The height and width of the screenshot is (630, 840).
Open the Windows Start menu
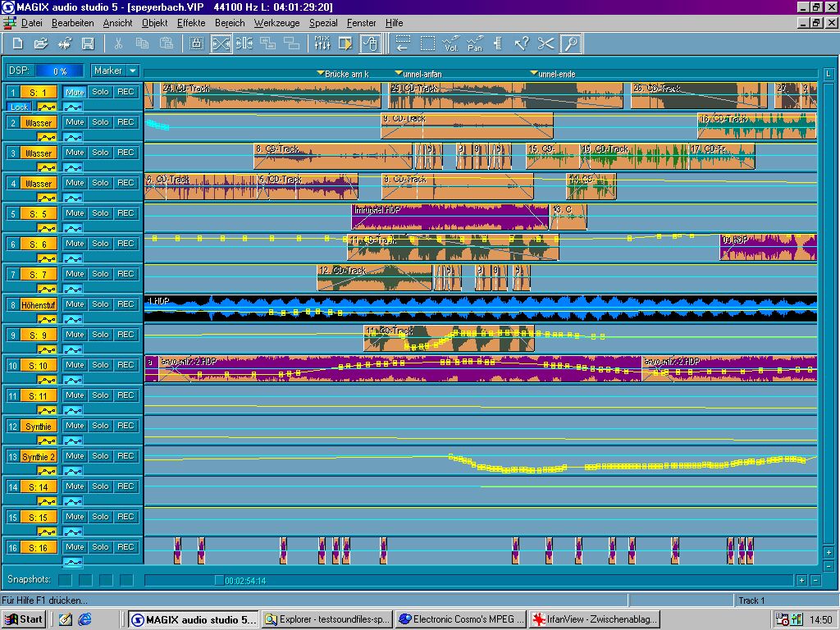[x=24, y=619]
